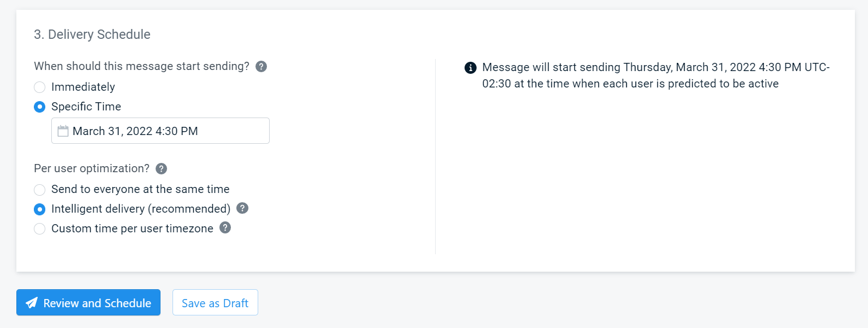Click Review and Schedule
This screenshot has width=868, height=328.
(88, 302)
